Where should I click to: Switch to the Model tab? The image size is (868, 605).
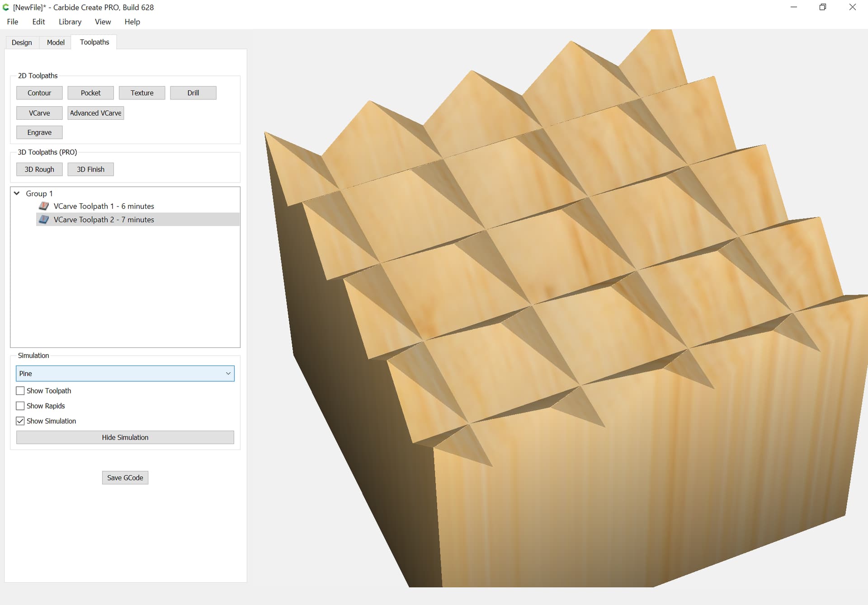pyautogui.click(x=56, y=42)
